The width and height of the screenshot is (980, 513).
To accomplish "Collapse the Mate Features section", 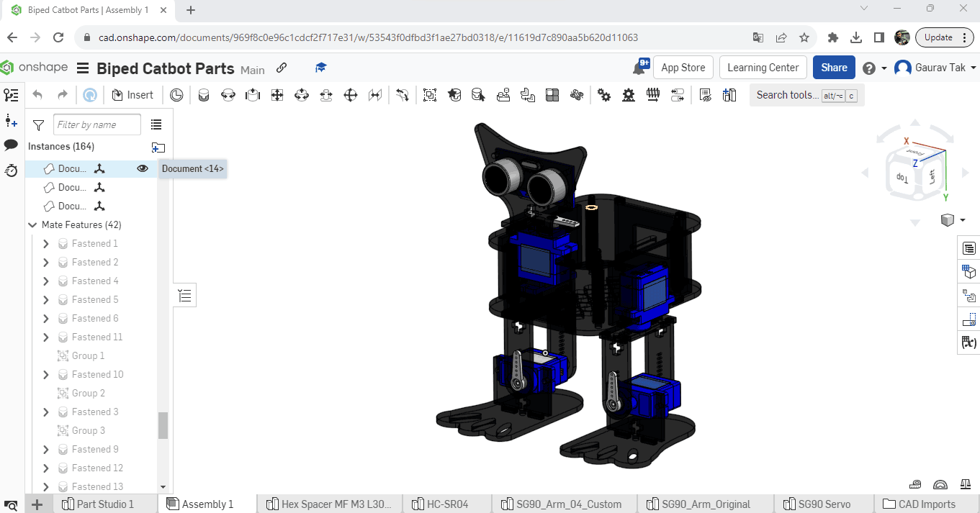I will coord(32,224).
